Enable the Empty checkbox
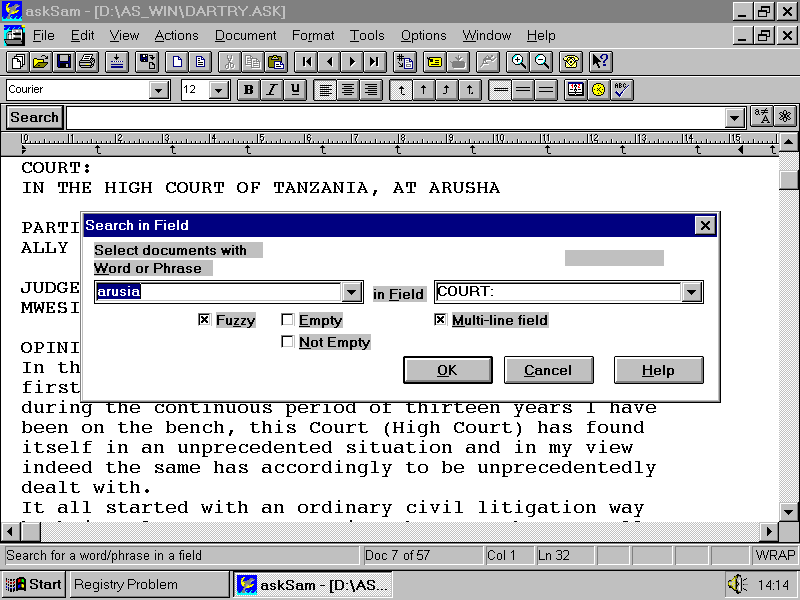The height and width of the screenshot is (600, 800). click(x=288, y=320)
